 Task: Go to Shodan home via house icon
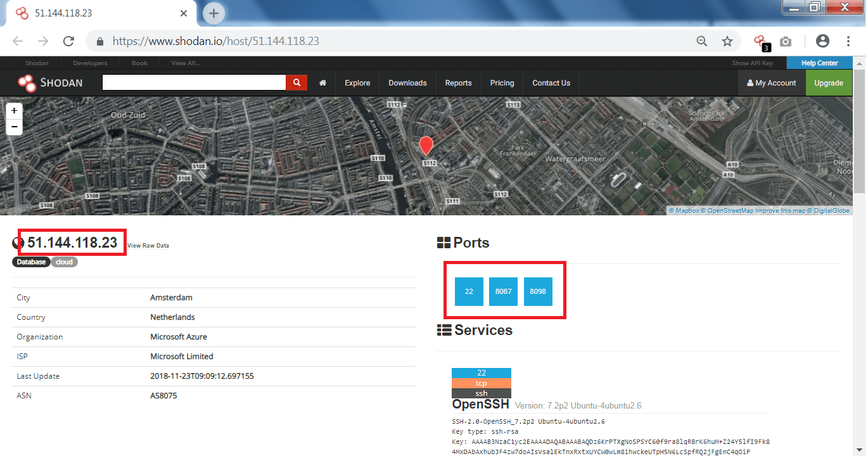tap(322, 83)
